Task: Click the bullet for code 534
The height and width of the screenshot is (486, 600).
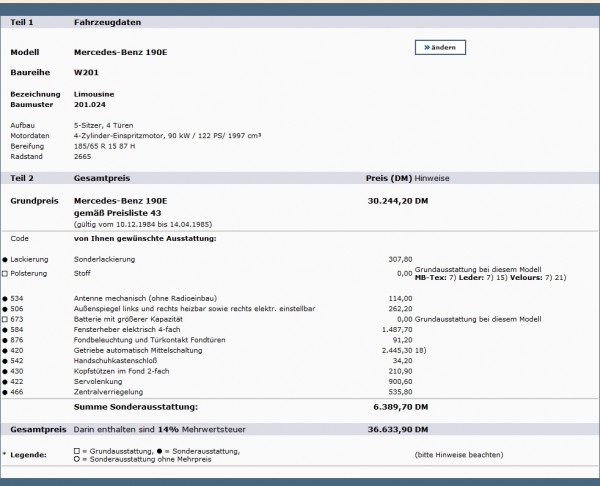Action: point(5,299)
